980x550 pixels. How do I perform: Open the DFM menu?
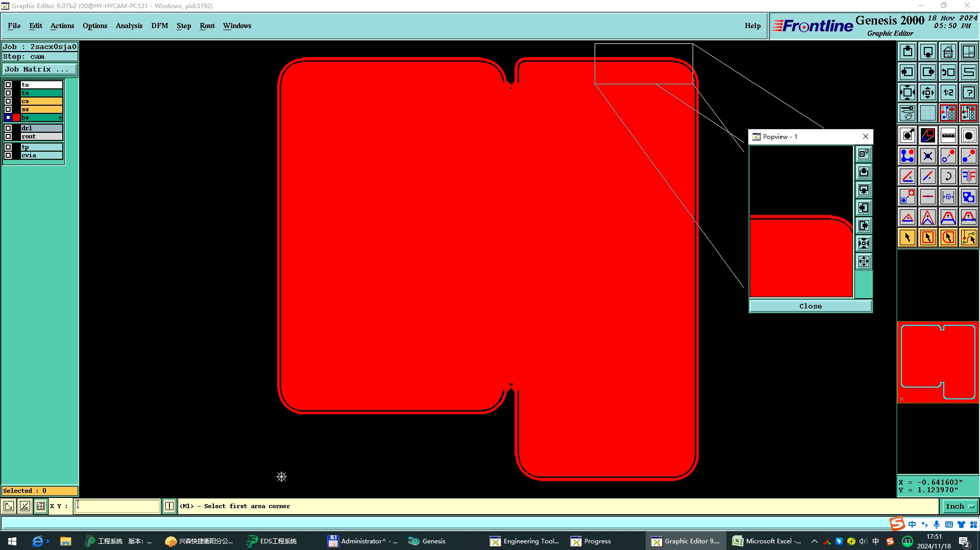pyautogui.click(x=159, y=26)
